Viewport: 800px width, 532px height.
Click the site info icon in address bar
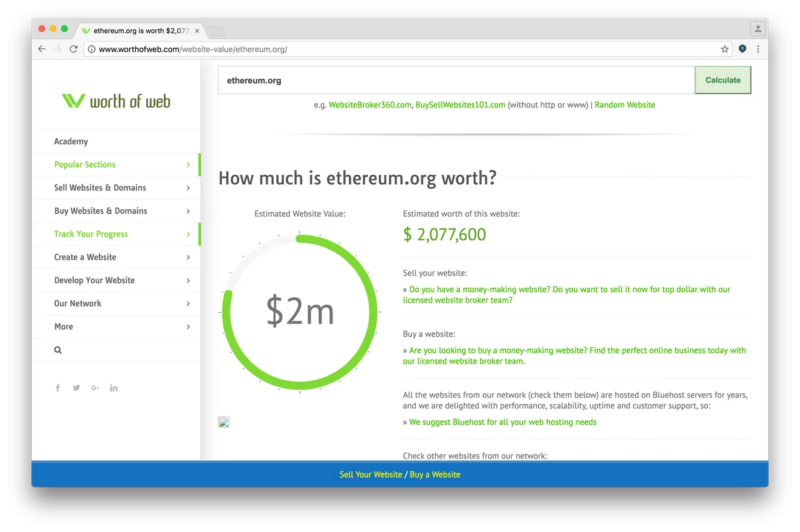(91, 49)
